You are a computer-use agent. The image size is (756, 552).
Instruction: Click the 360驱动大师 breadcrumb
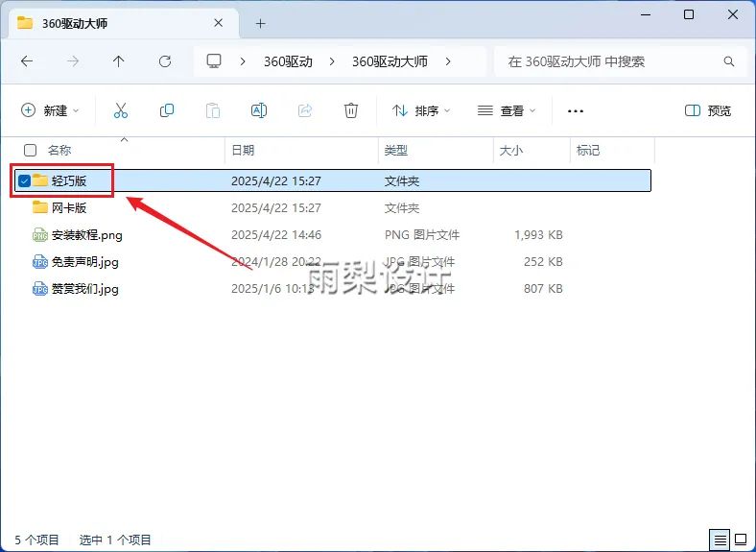390,61
